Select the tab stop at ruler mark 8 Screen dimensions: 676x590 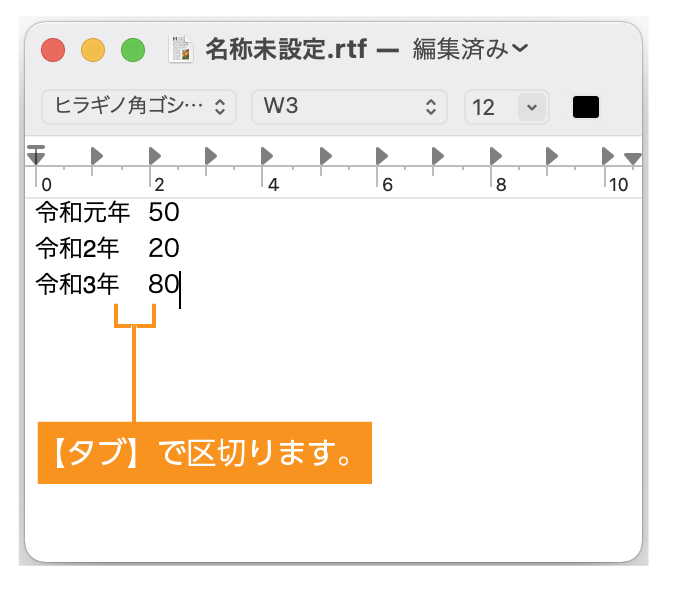point(496,156)
